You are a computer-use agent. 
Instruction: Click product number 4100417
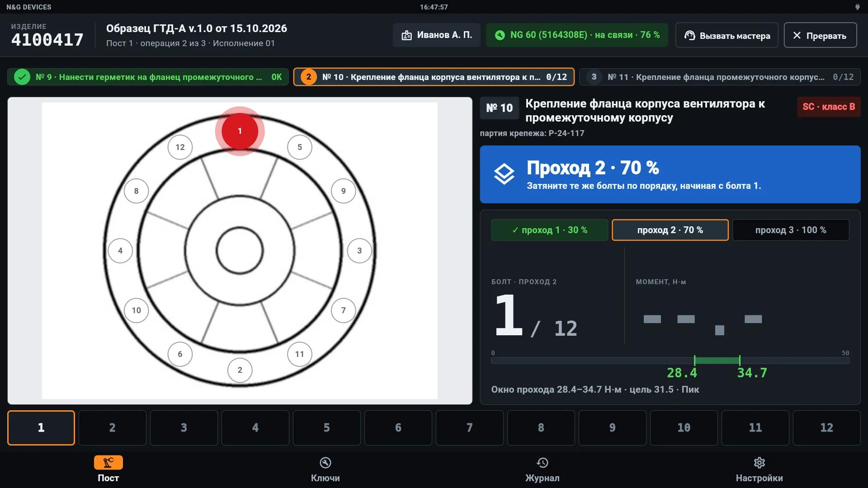[x=47, y=40]
